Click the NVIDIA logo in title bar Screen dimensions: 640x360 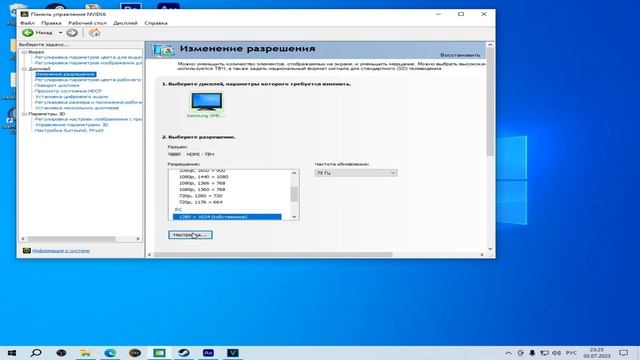point(24,14)
